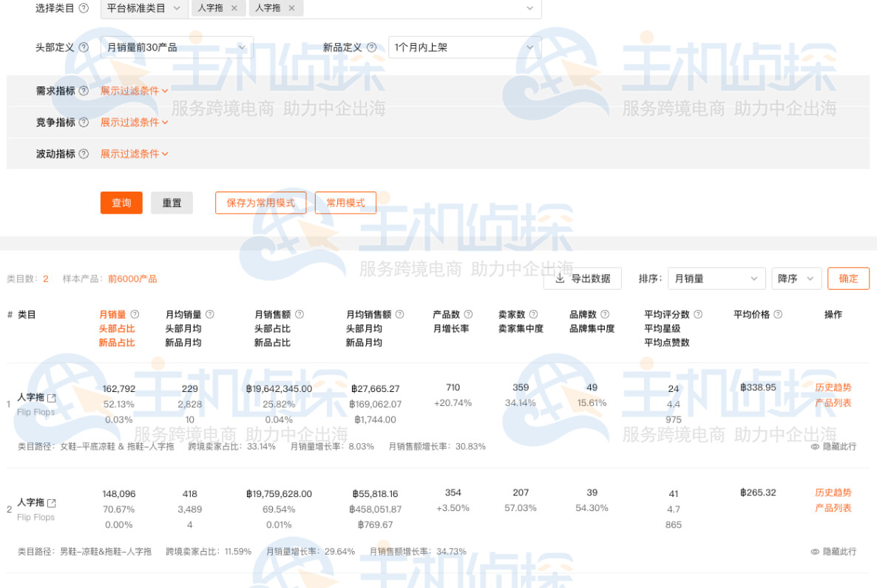This screenshot has width=877, height=588.
Task: Expand 需求指标 filter conditions
Action: point(134,91)
